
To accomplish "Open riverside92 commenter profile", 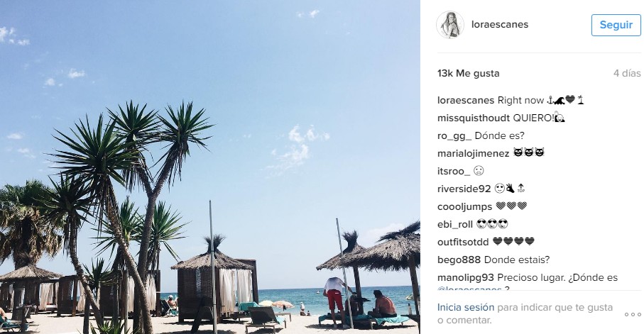I will click(x=464, y=189).
